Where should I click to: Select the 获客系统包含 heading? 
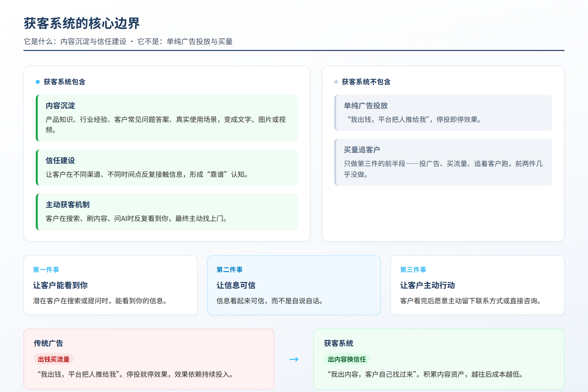(x=64, y=82)
